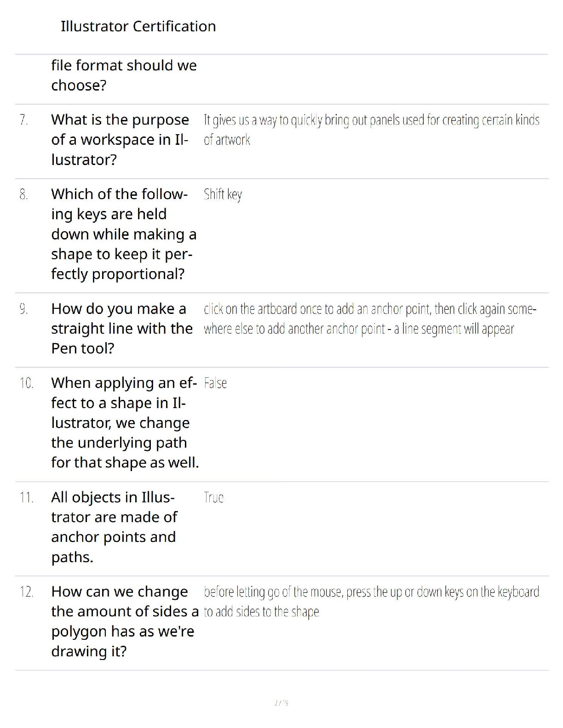Click the "False" answer
Viewport: 563px width, 728px height.
coord(215,383)
